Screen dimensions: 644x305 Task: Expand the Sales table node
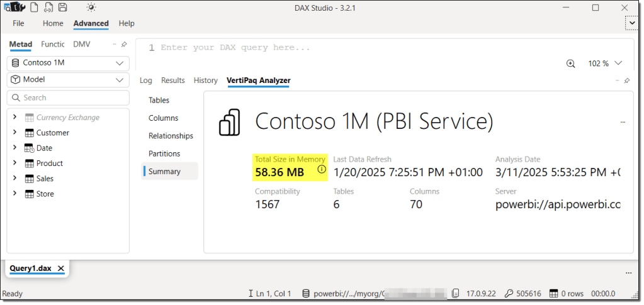point(15,179)
